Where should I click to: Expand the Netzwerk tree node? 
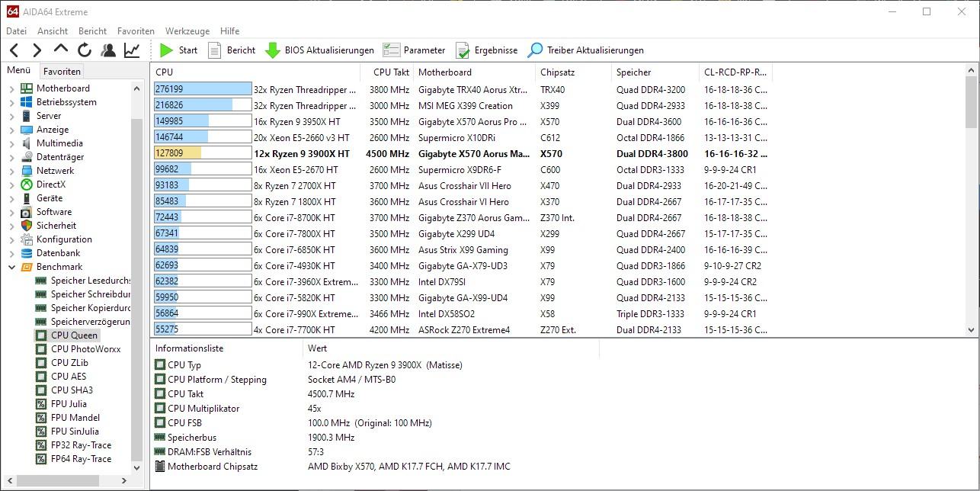(11, 171)
